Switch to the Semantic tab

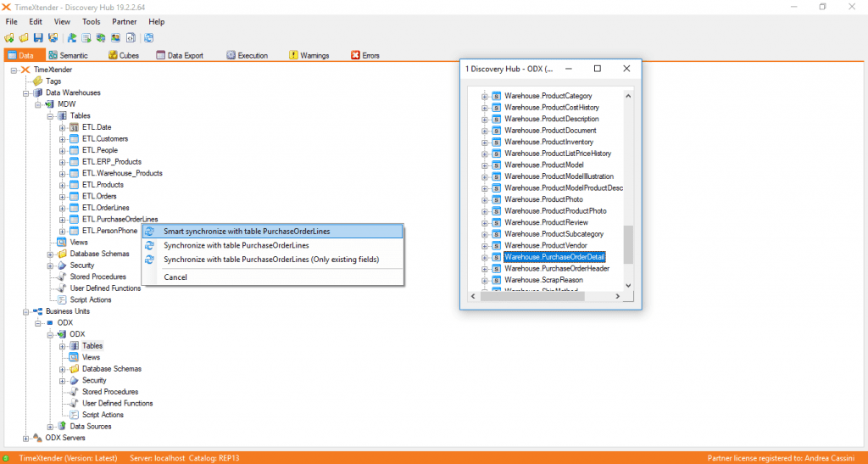pyautogui.click(x=68, y=55)
